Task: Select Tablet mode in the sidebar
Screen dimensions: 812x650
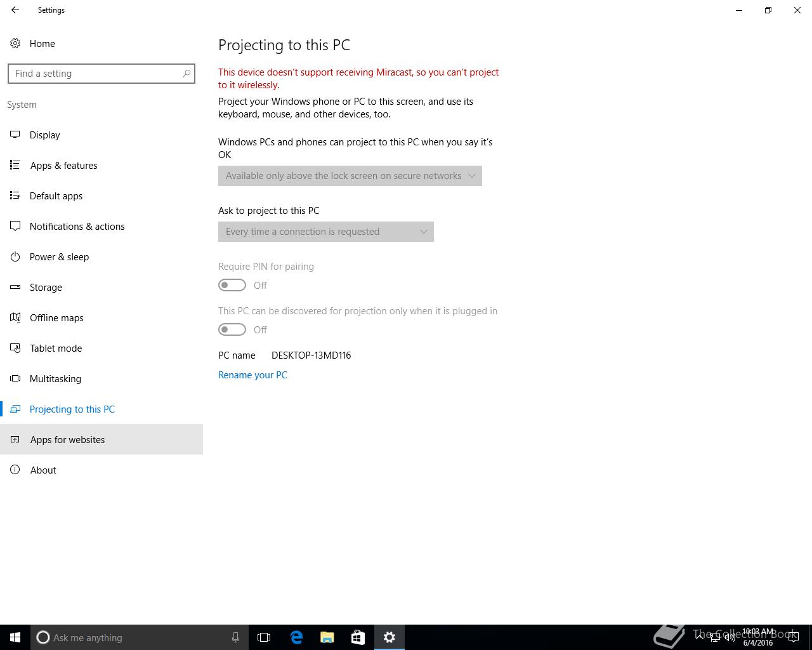Action: [101, 348]
